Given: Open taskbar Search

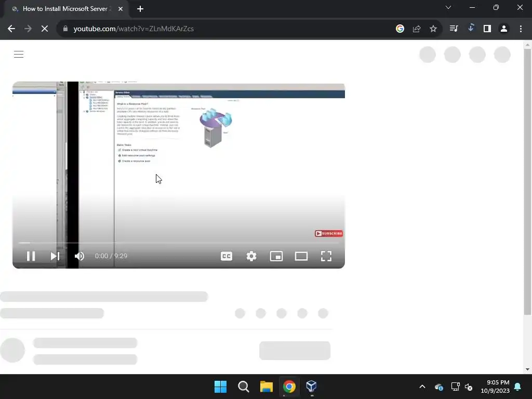Looking at the screenshot, I should [243, 387].
